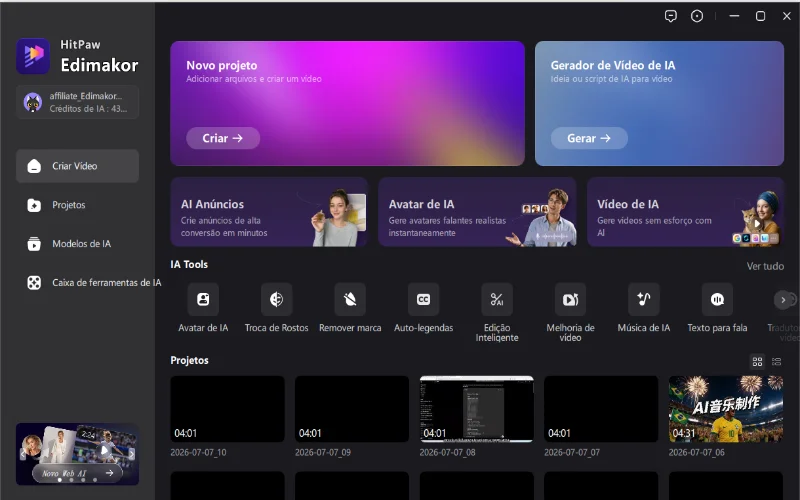Open the Remover marca tool
The image size is (800, 500).
point(350,299)
